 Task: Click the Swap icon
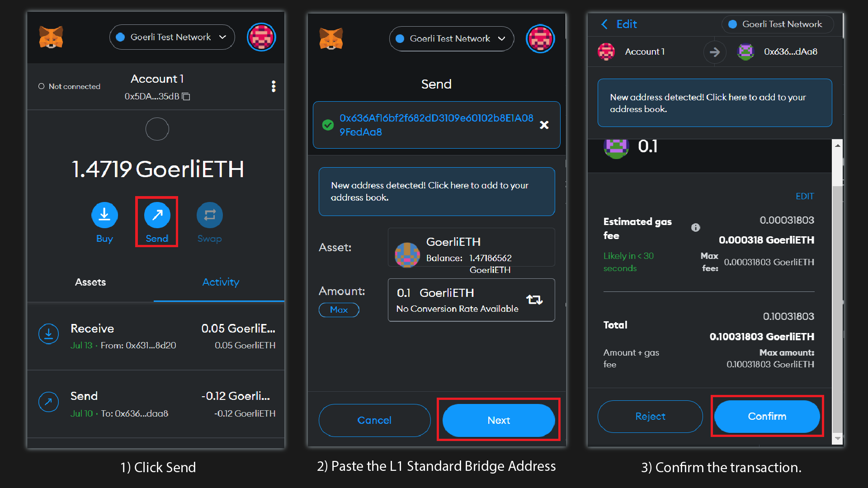pyautogui.click(x=209, y=215)
